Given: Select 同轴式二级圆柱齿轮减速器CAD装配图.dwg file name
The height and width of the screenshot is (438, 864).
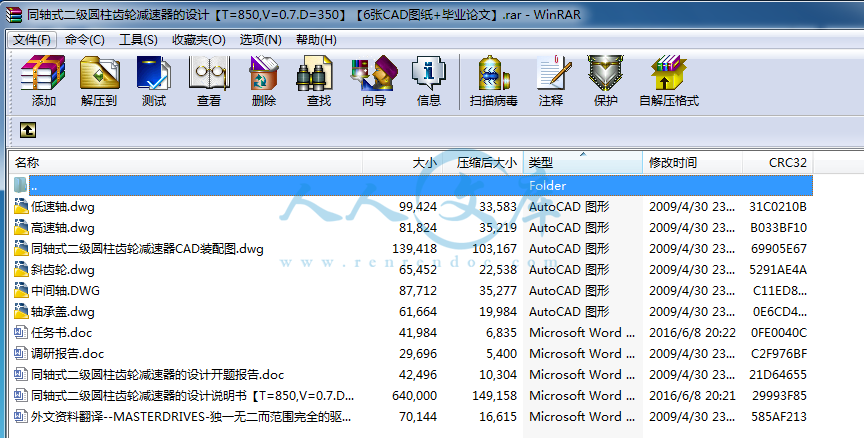Looking at the screenshot, I should pyautogui.click(x=147, y=249).
